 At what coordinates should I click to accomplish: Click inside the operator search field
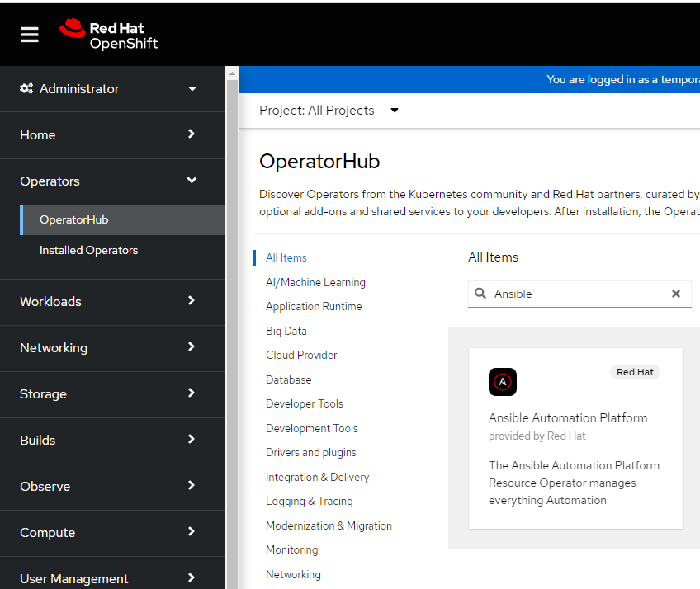(x=578, y=294)
